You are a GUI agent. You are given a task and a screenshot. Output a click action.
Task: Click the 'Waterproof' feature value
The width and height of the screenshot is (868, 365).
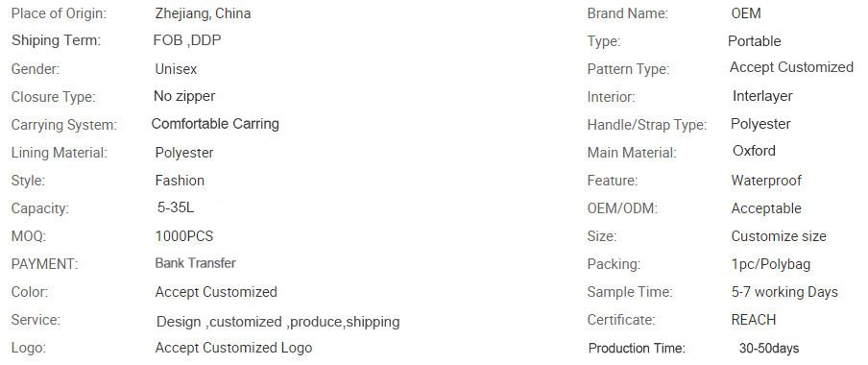point(766,181)
